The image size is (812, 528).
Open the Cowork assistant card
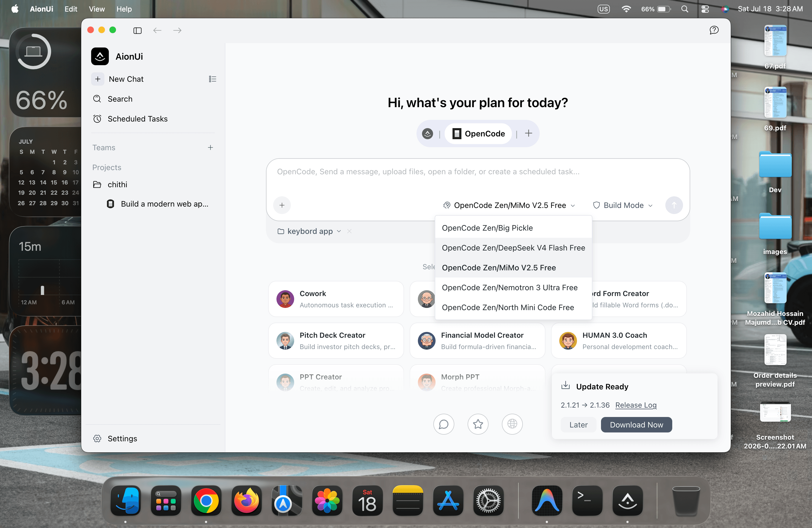[336, 299]
